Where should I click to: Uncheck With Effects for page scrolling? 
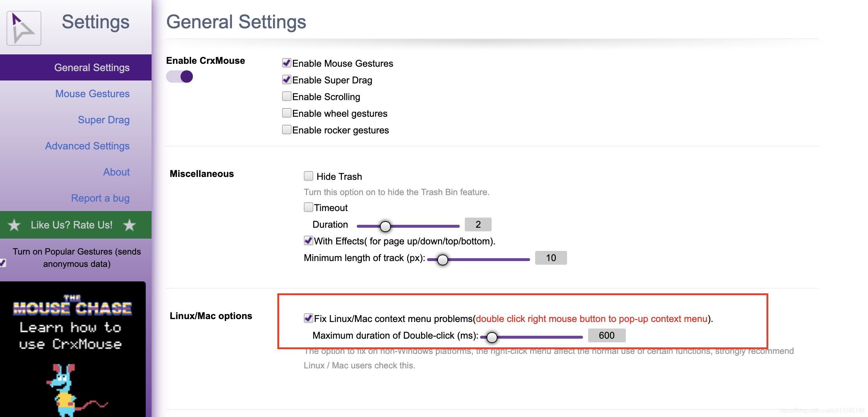[x=309, y=240]
